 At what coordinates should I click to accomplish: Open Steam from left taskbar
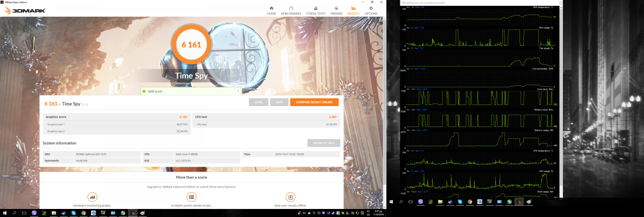click(63, 213)
